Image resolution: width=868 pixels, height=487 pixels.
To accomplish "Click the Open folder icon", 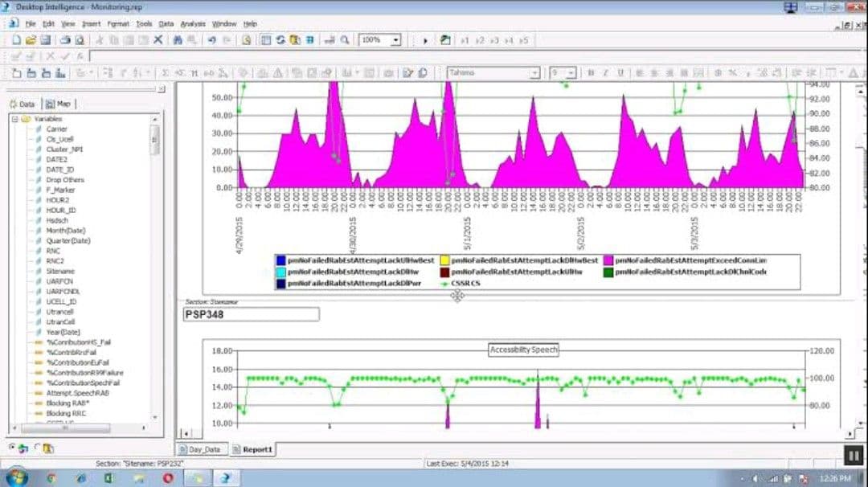I will (31, 39).
